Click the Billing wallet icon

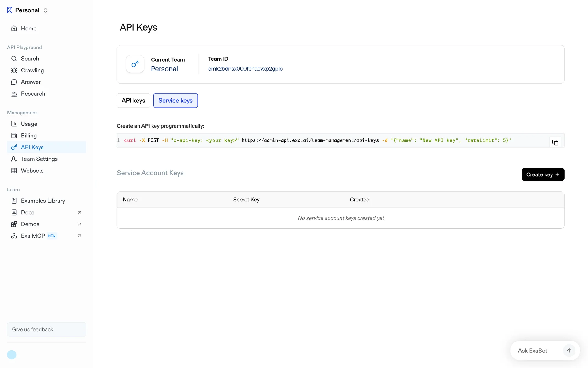click(x=14, y=136)
